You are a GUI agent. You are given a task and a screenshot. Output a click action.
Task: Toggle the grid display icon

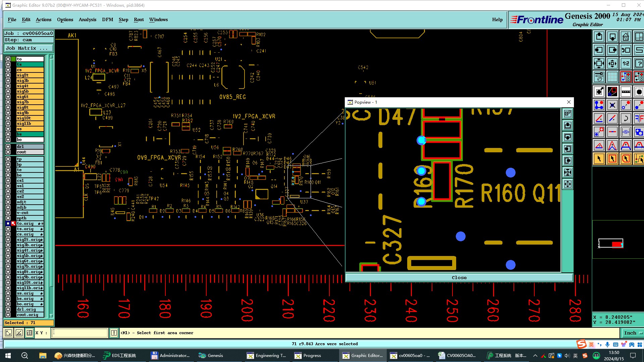tap(612, 77)
